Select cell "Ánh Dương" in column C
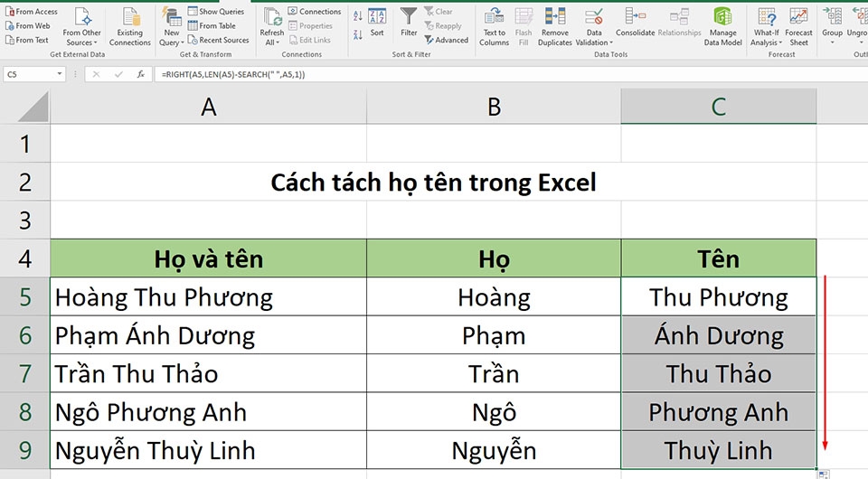Screen dimensions: 868x479 (719, 335)
